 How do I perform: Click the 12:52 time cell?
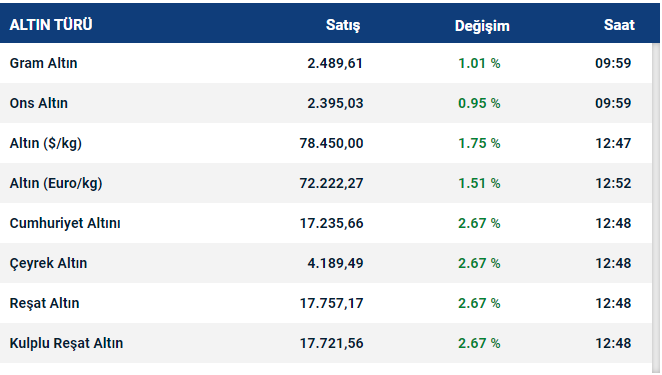coord(613,183)
